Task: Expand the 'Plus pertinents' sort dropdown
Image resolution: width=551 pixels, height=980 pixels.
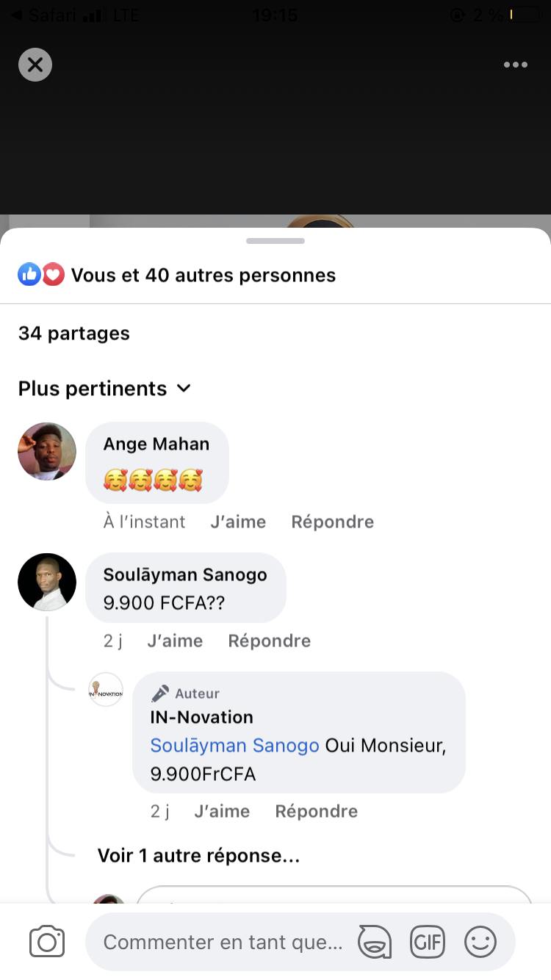Action: (104, 388)
